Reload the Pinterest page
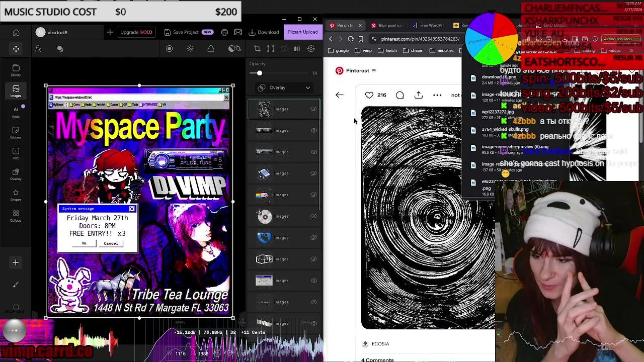 pos(351,39)
